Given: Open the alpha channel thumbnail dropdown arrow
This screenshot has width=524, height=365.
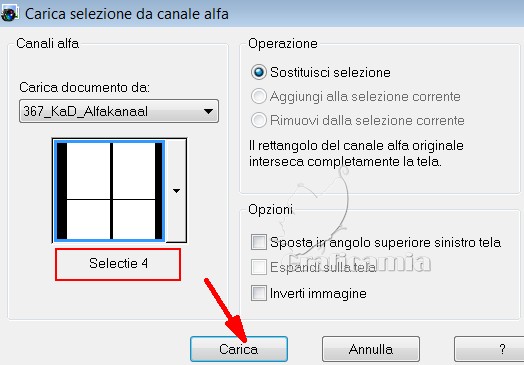Looking at the screenshot, I should [x=176, y=191].
